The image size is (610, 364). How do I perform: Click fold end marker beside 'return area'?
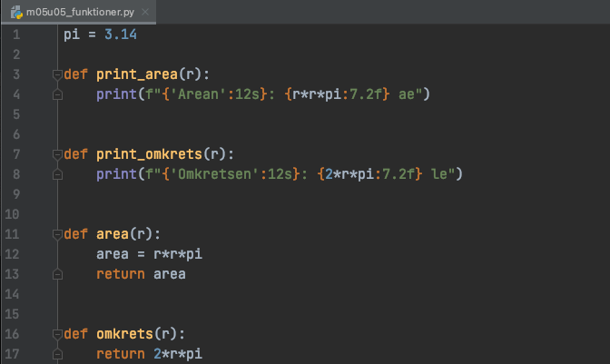(x=57, y=274)
